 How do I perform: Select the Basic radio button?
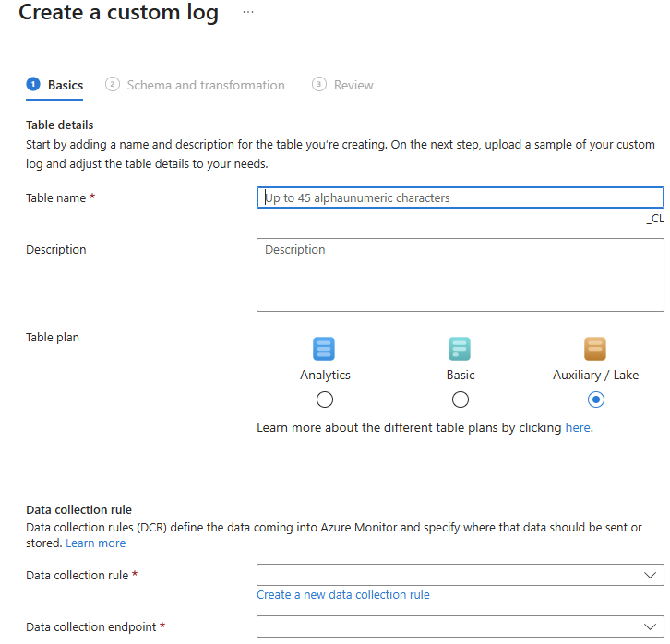461,400
